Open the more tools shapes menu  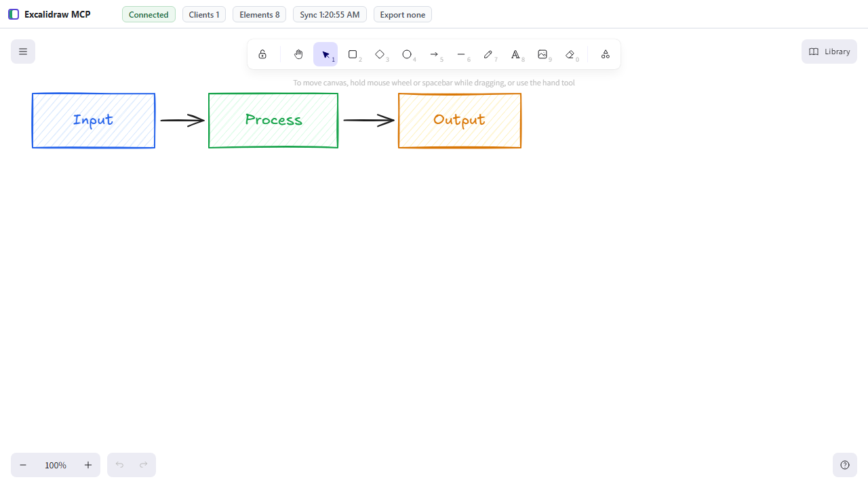606,54
